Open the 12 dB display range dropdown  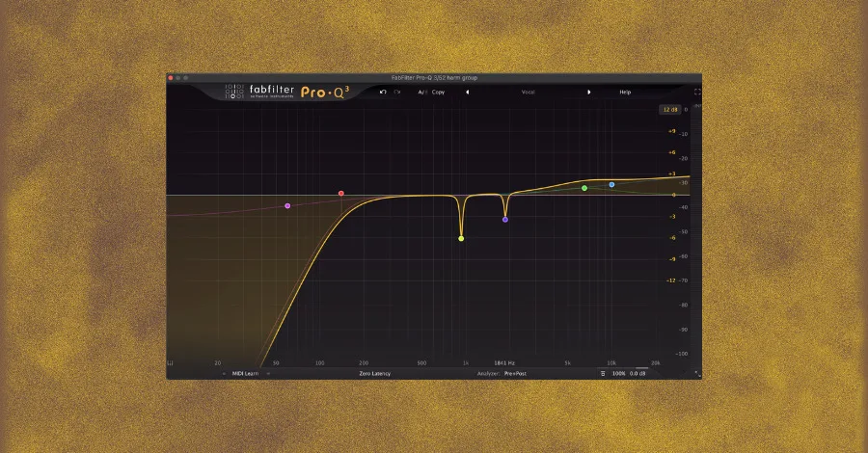pyautogui.click(x=670, y=110)
